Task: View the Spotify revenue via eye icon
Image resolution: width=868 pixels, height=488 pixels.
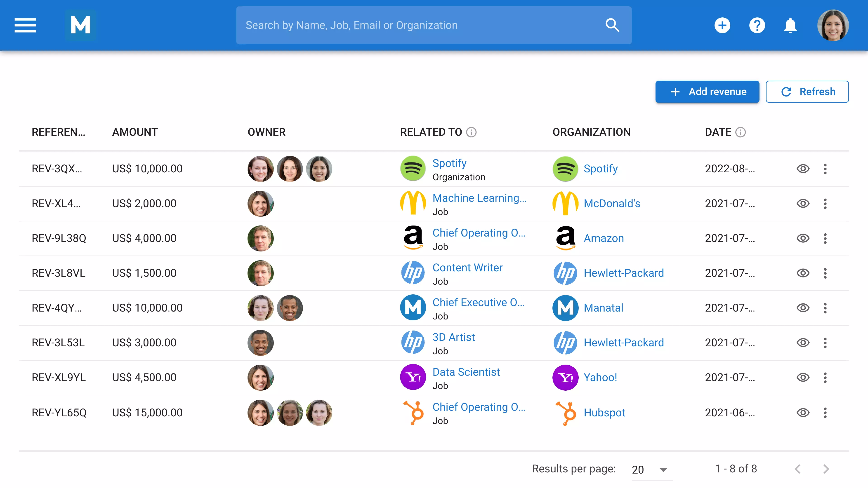Action: (x=803, y=169)
